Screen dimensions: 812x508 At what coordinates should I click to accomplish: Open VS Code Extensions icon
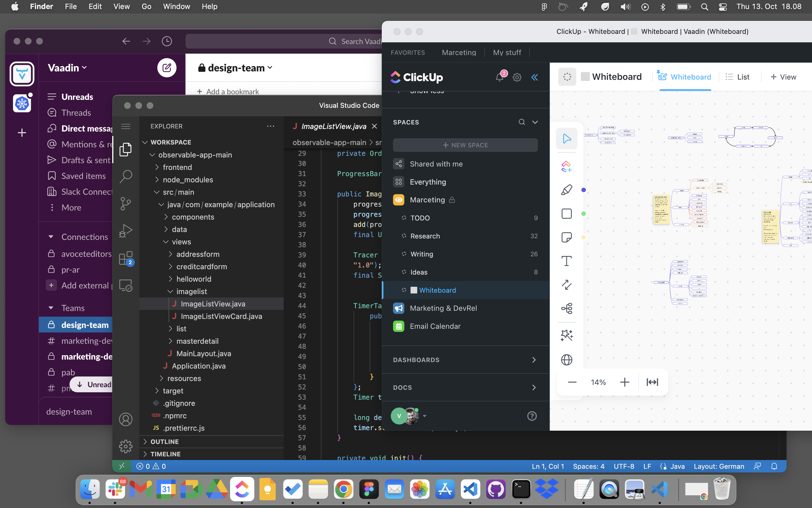126,258
